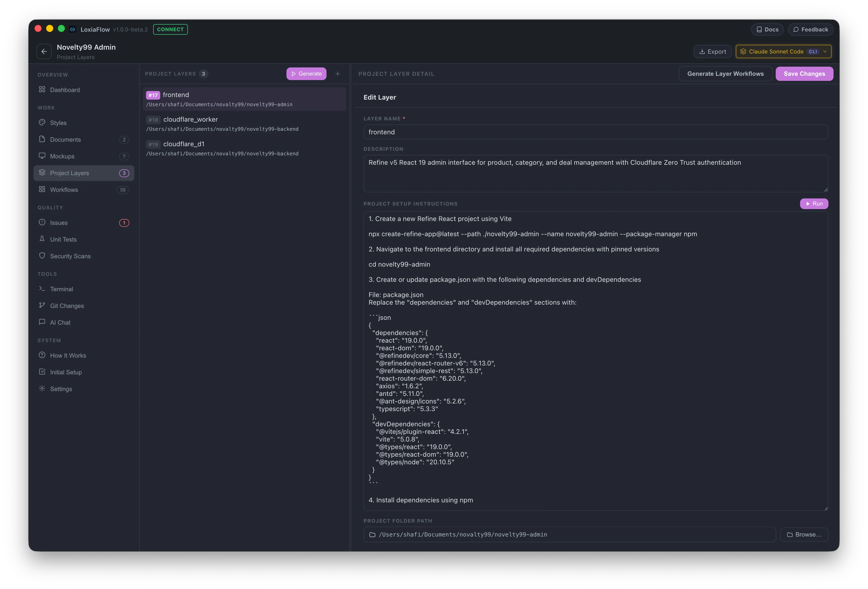Open Styles in the sidebar
This screenshot has height=589, width=868.
(84, 122)
